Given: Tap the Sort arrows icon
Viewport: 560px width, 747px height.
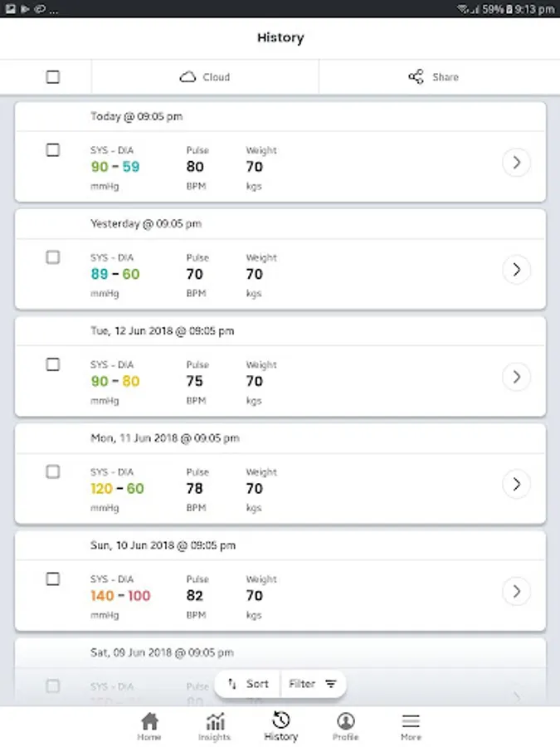Looking at the screenshot, I should [233, 684].
